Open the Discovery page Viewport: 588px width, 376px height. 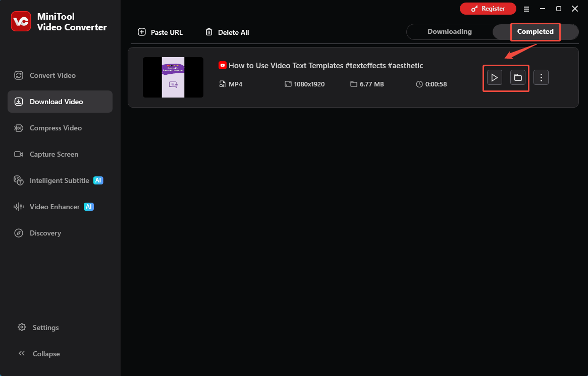[x=60, y=233]
